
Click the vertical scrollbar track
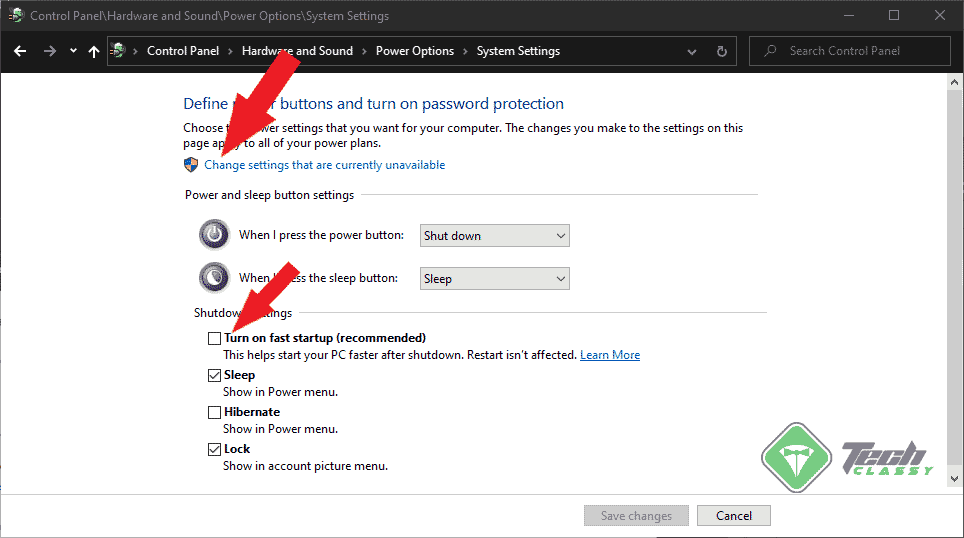(954, 280)
